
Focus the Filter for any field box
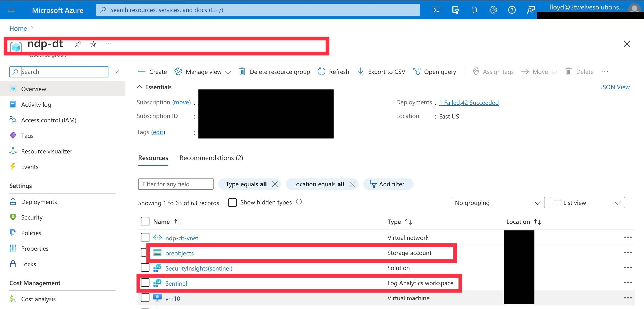pyautogui.click(x=176, y=184)
